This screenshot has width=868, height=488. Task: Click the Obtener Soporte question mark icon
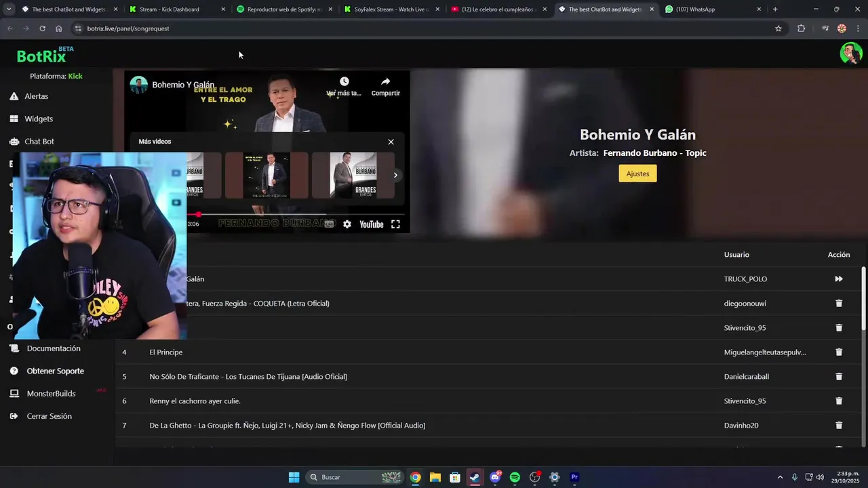click(x=14, y=371)
